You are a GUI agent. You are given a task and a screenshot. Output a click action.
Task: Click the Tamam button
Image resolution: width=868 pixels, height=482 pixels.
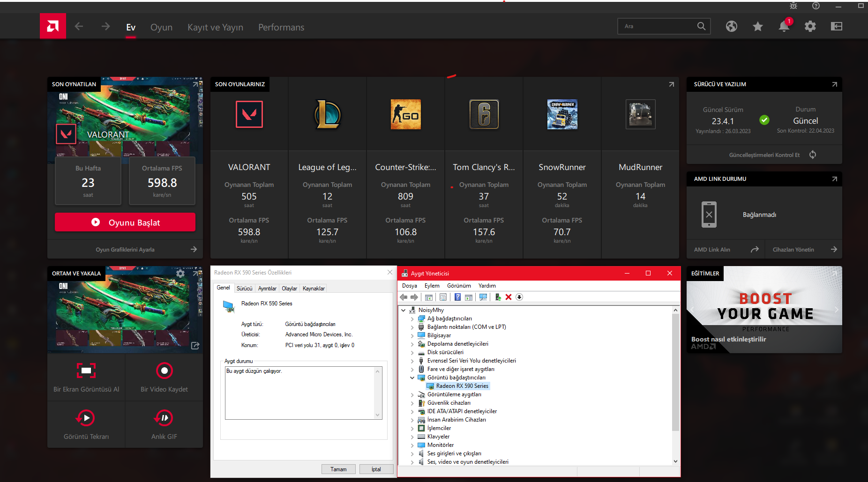[338, 469]
